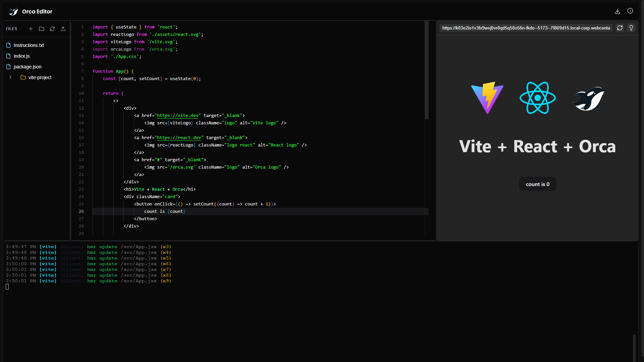Open index.js from the file list

click(22, 56)
